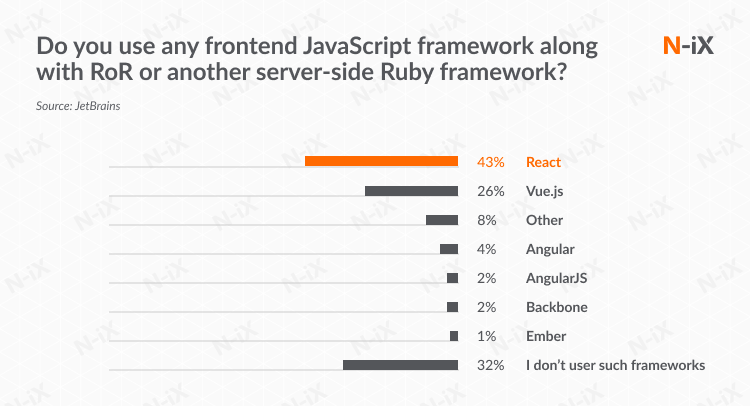
Task: Select the AngularJS bar
Action: coord(453,278)
